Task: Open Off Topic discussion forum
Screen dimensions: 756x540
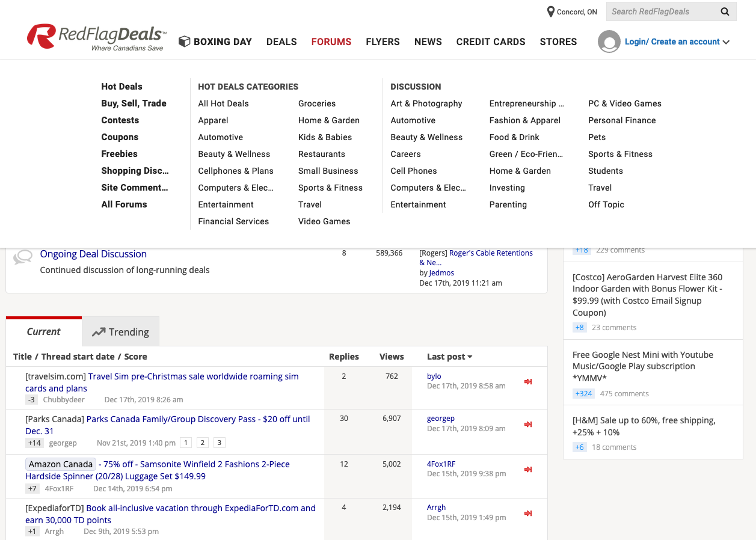Action: 606,204
